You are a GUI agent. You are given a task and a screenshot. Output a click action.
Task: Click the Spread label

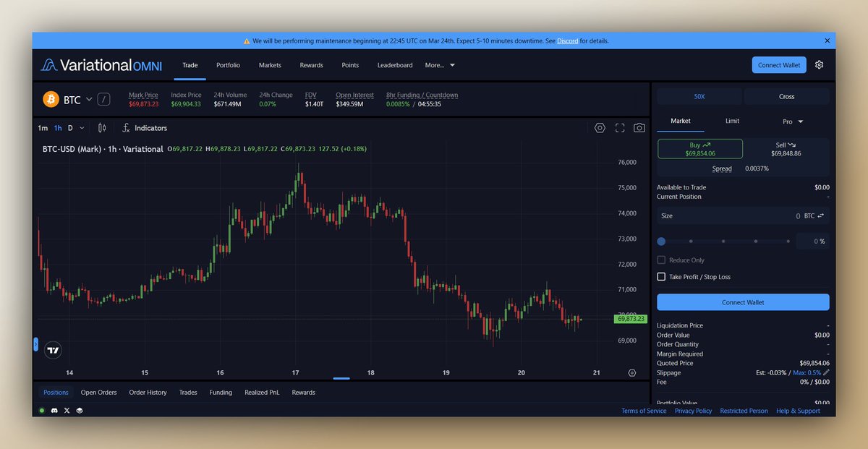[x=722, y=169]
